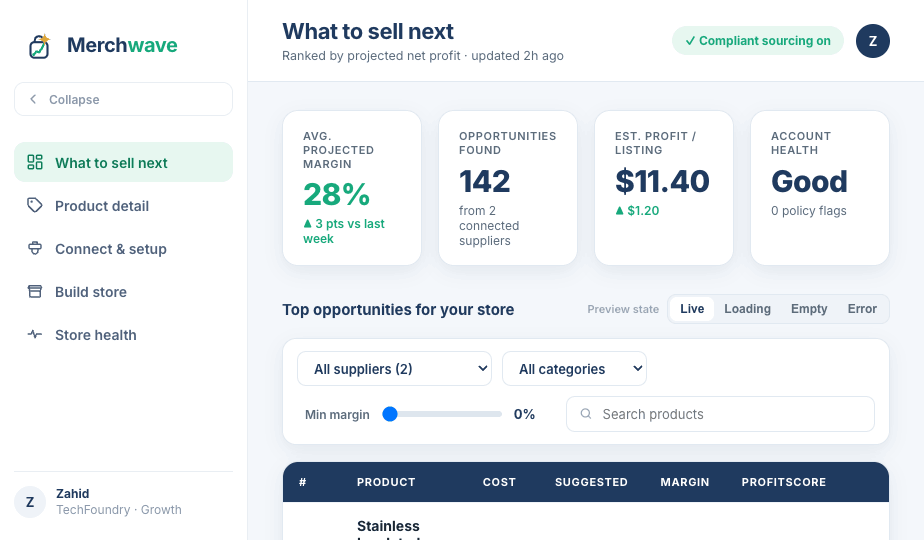This screenshot has height=540, width=924.
Task: Click Zahid's avatar in sidebar footer
Action: pos(30,502)
